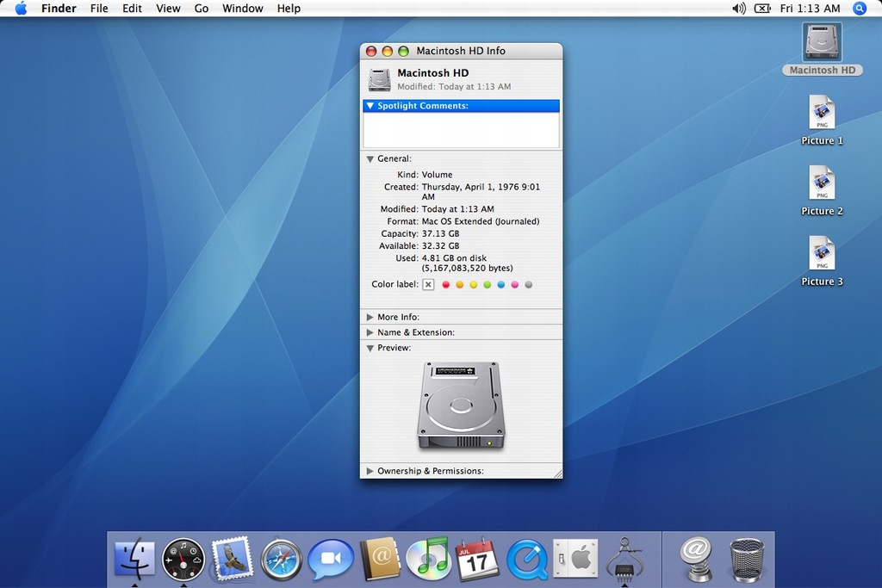Click the volume icon in menu bar
The width and height of the screenshot is (882, 588).
click(x=738, y=9)
